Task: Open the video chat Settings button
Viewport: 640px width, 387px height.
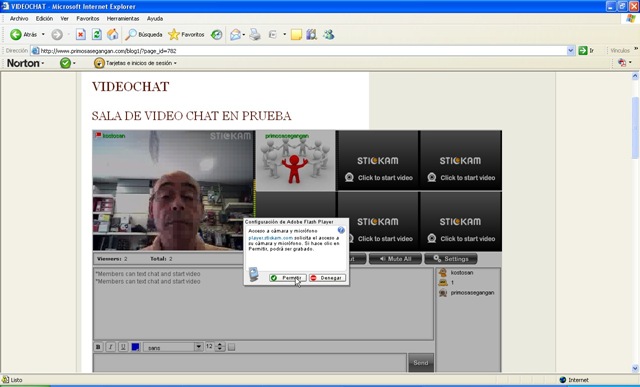Action: (451, 259)
